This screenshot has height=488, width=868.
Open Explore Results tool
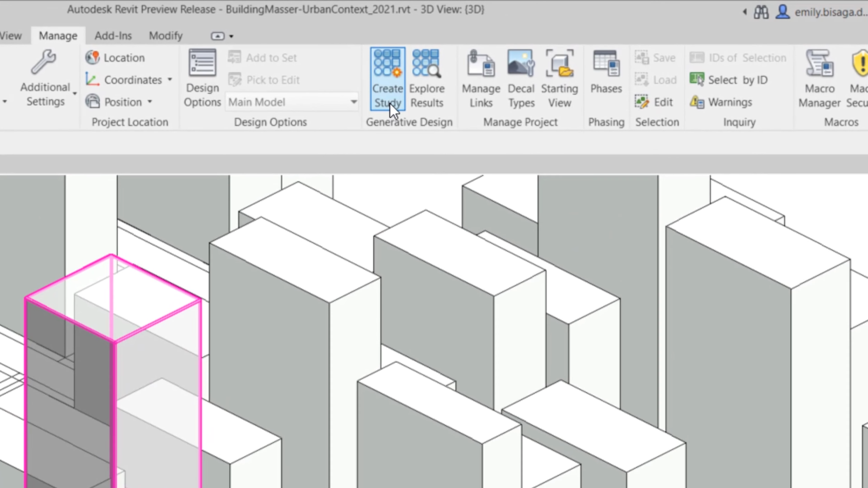[x=426, y=78]
